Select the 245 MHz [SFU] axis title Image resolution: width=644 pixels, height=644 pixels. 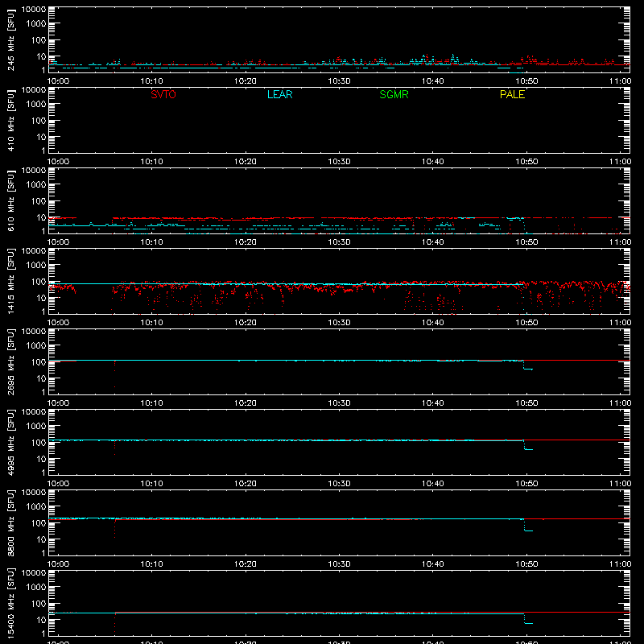coord(11,39)
